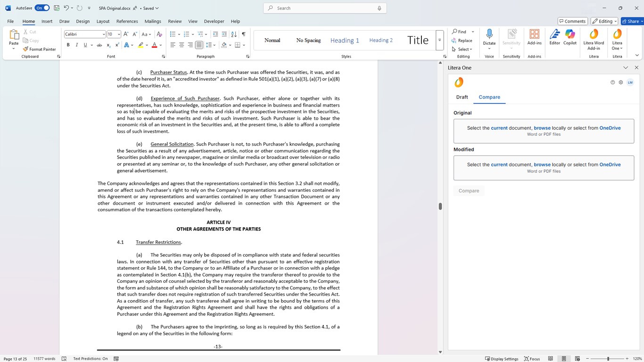644x362 pixels.
Task: Toggle bold formatting
Action: click(68, 45)
